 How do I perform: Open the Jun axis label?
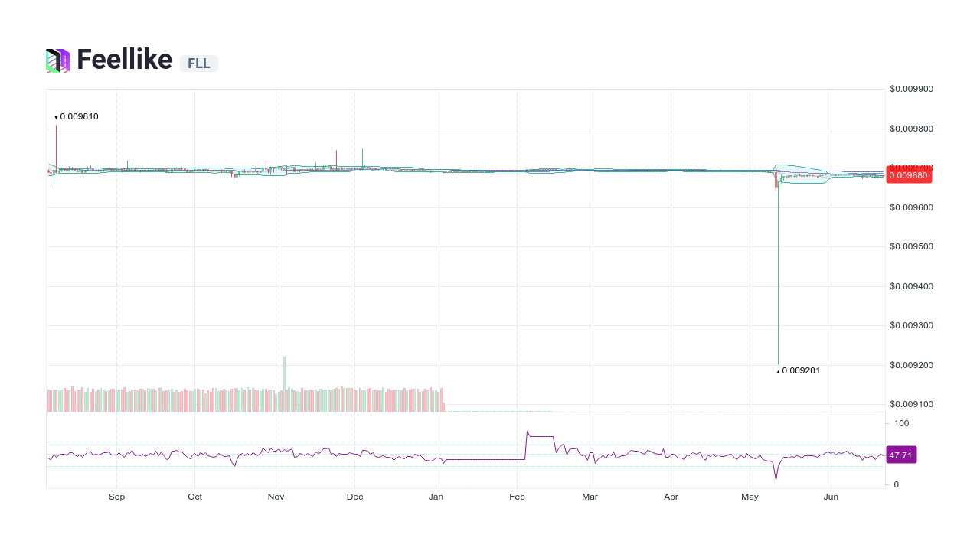coord(831,497)
